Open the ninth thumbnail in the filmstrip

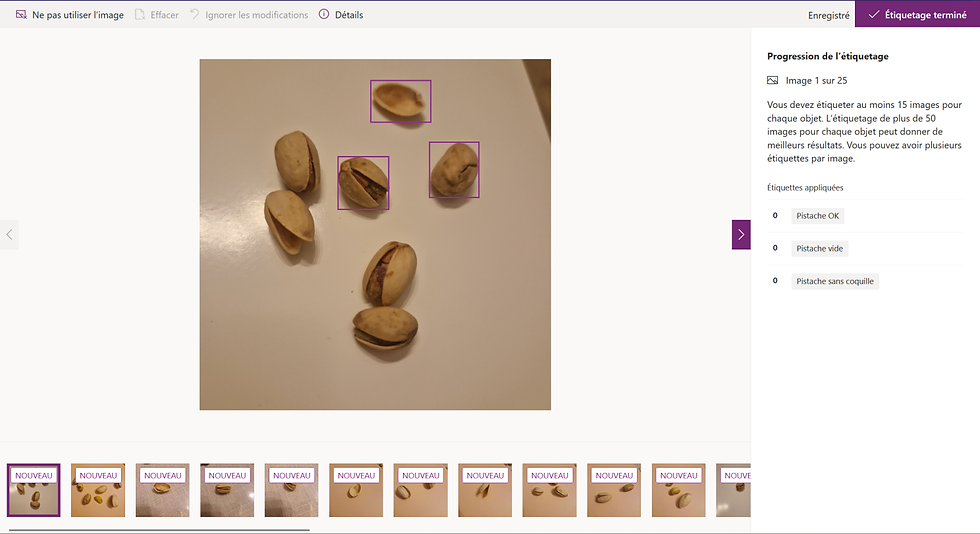[x=549, y=490]
